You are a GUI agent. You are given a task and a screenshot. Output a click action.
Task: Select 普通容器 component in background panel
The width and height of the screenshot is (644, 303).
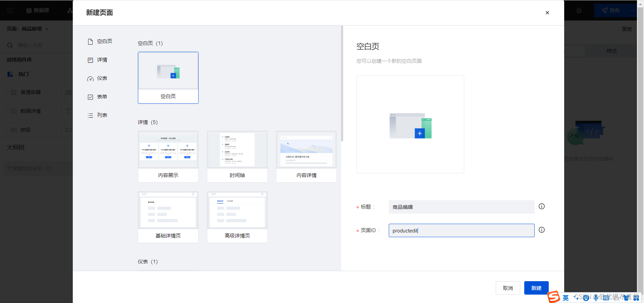[x=32, y=92]
